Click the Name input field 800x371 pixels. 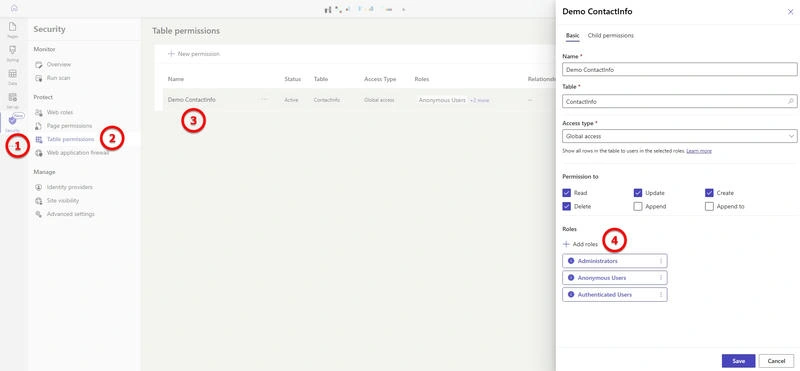(680, 69)
